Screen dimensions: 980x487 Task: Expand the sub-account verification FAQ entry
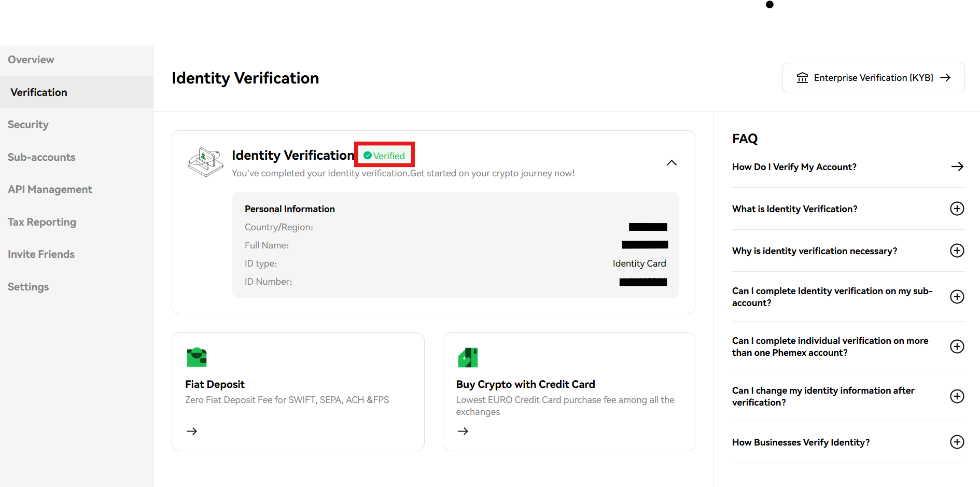957,297
